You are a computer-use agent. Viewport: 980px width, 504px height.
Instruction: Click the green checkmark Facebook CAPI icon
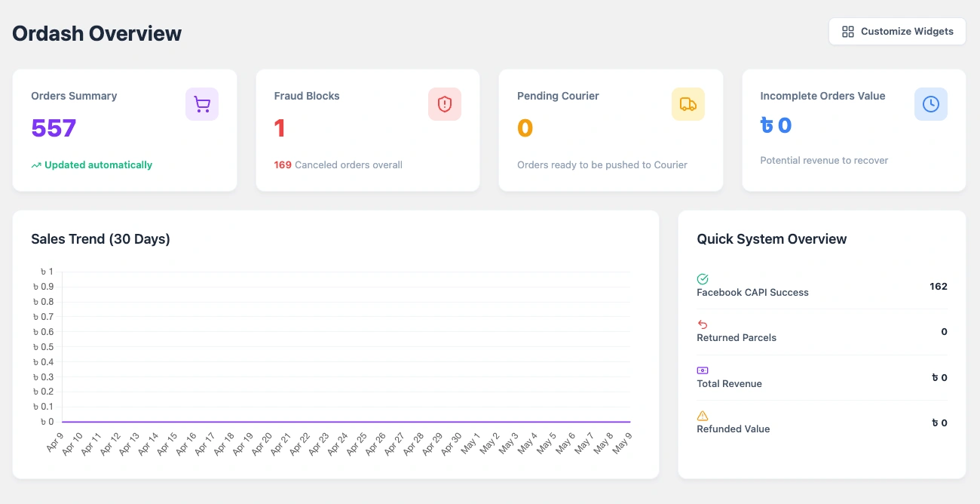click(703, 279)
